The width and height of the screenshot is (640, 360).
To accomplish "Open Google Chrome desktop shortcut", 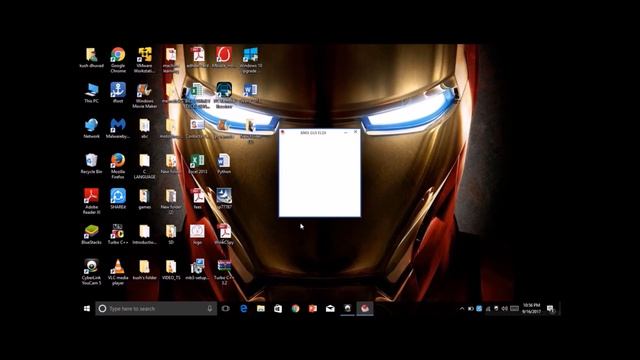I will point(118,60).
